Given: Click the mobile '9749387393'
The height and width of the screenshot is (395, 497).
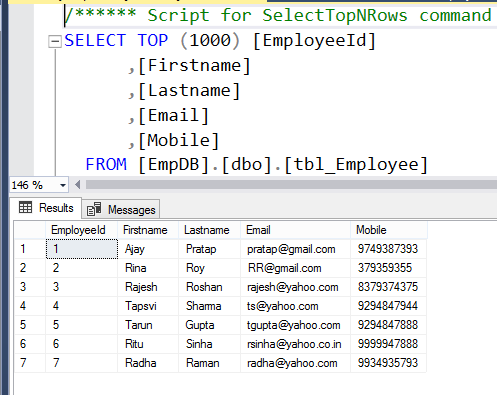Looking at the screenshot, I should [388, 249].
